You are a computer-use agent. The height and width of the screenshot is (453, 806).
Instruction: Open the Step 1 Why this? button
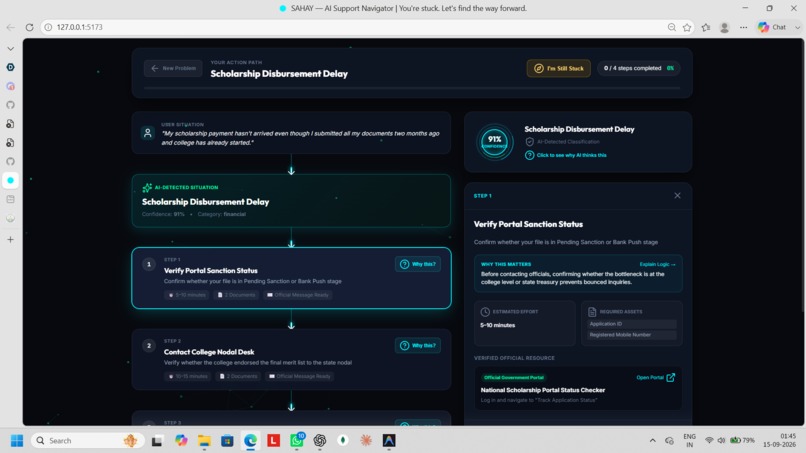click(x=417, y=264)
